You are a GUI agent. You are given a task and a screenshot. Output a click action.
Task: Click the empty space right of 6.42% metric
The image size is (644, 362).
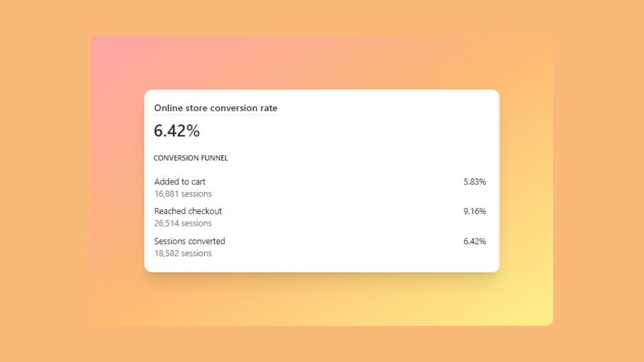click(x=345, y=130)
